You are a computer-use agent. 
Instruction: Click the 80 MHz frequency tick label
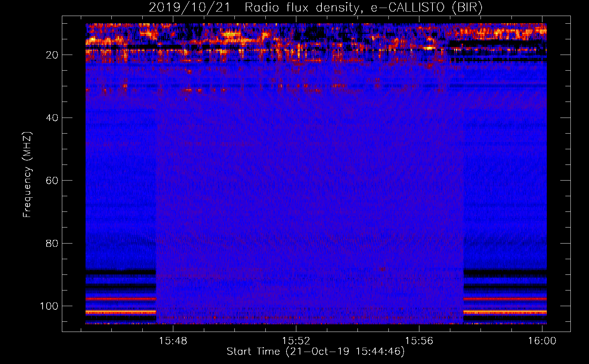coord(52,243)
